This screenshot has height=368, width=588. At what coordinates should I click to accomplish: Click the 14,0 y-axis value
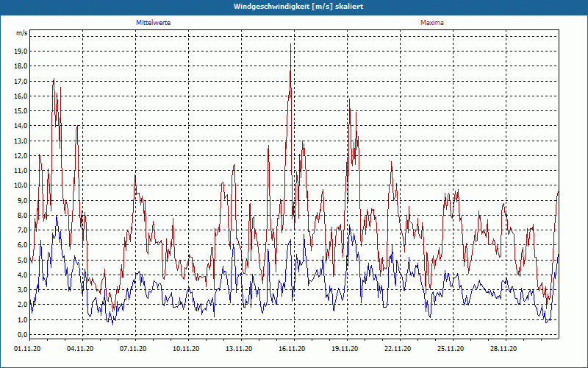(x=21, y=126)
